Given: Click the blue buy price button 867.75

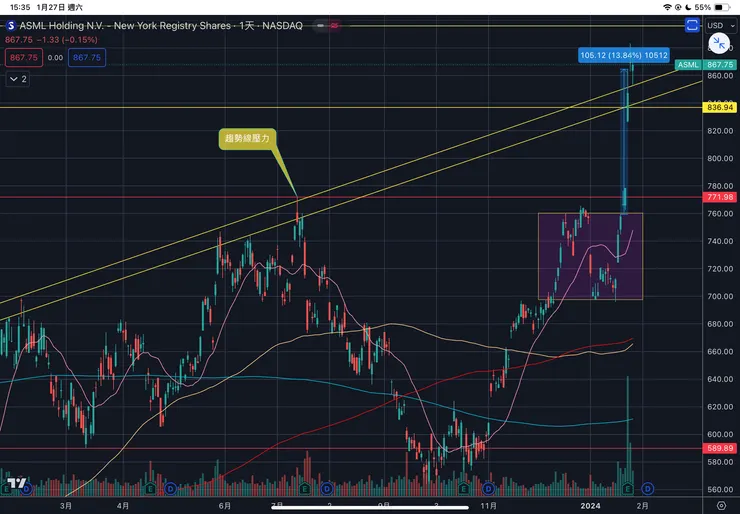Looking at the screenshot, I should [x=87, y=58].
